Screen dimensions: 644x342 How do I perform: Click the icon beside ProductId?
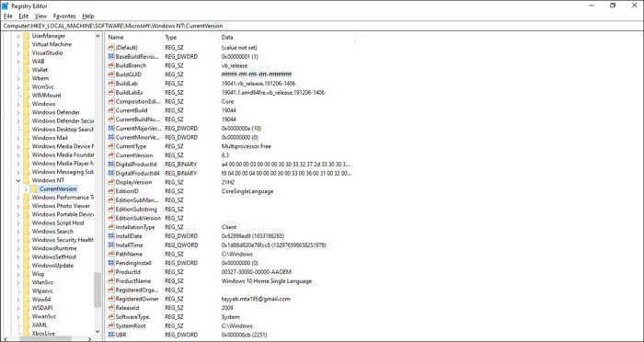point(110,272)
